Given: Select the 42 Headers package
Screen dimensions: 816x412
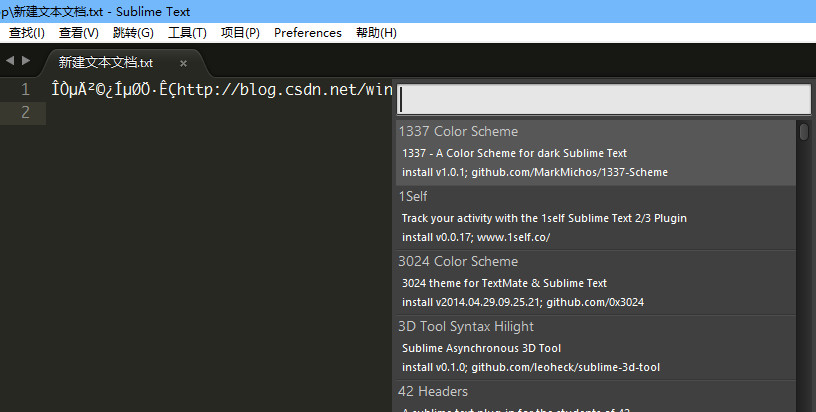Looking at the screenshot, I should [596, 396].
